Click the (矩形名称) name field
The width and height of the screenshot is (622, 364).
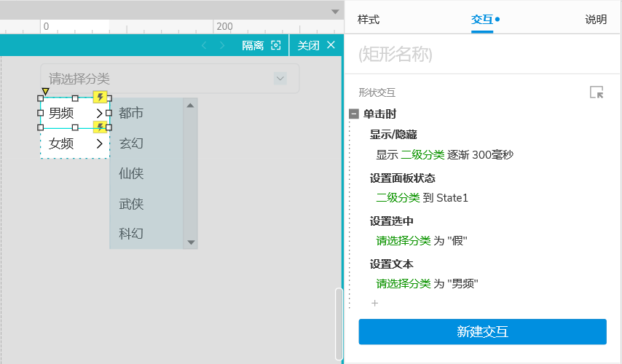click(x=482, y=55)
